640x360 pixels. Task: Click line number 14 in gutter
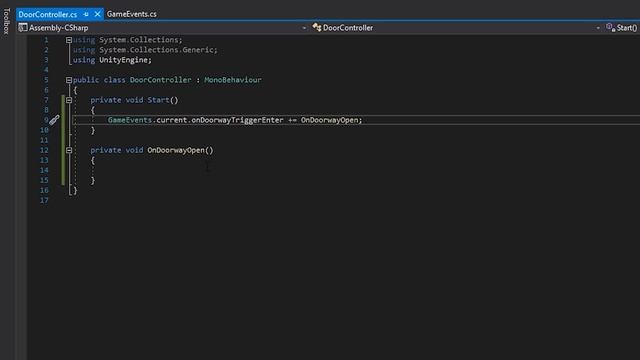tap(44, 170)
